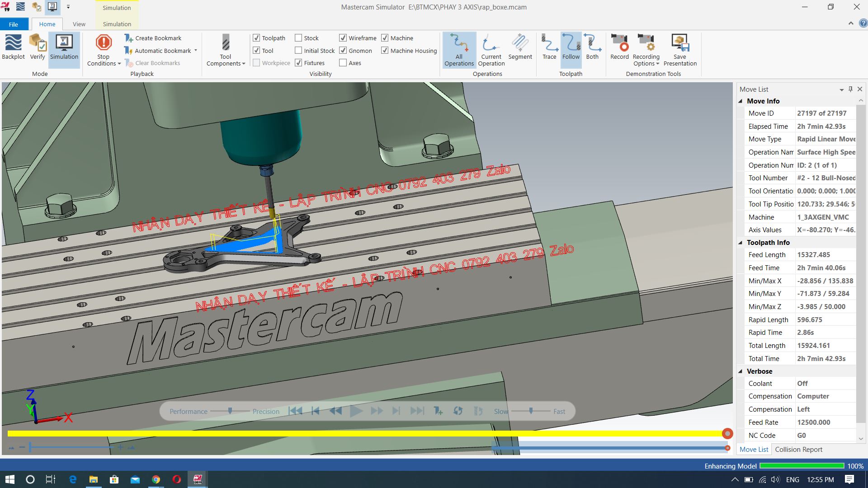Viewport: 868px width, 488px height.
Task: Collapse the Toolpath Info section
Action: 741,243
